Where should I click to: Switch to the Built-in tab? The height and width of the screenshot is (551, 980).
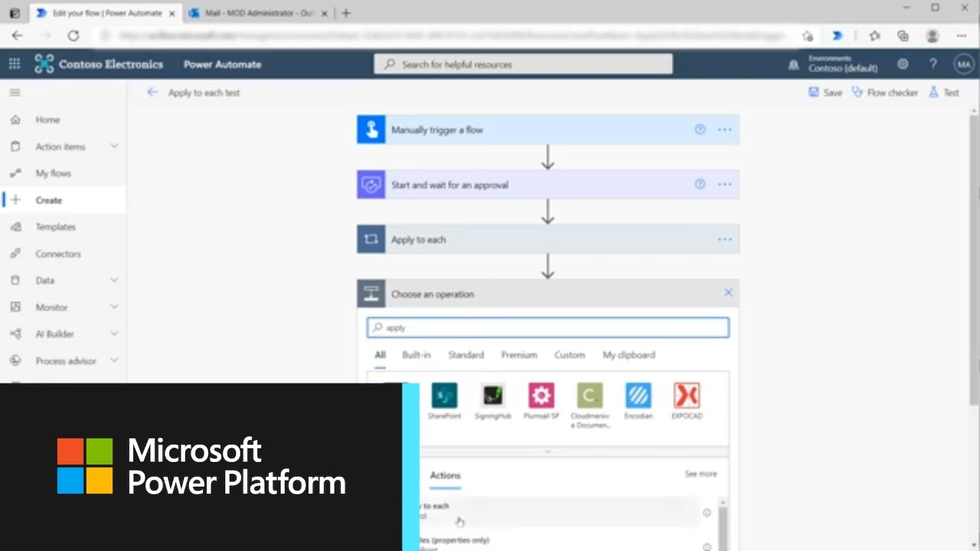pyautogui.click(x=416, y=355)
